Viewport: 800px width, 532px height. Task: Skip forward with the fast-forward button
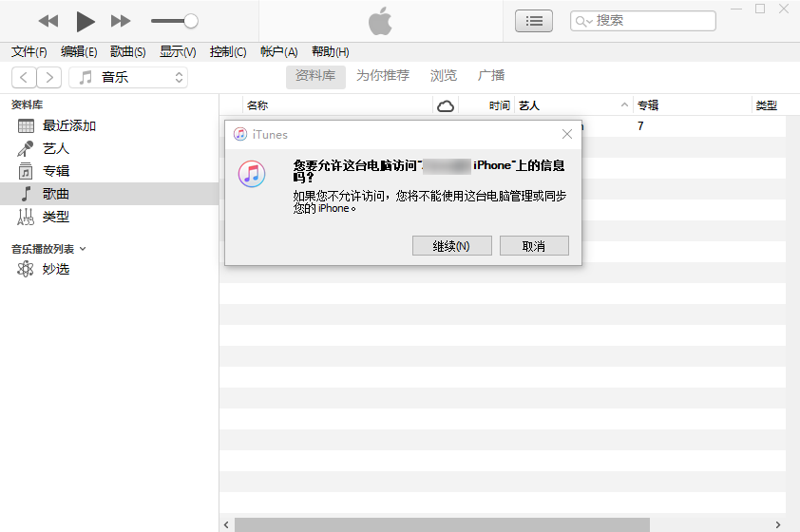point(121,21)
